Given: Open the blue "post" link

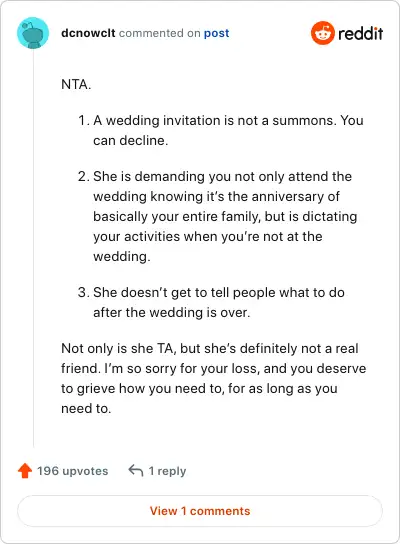Looking at the screenshot, I should [216, 33].
